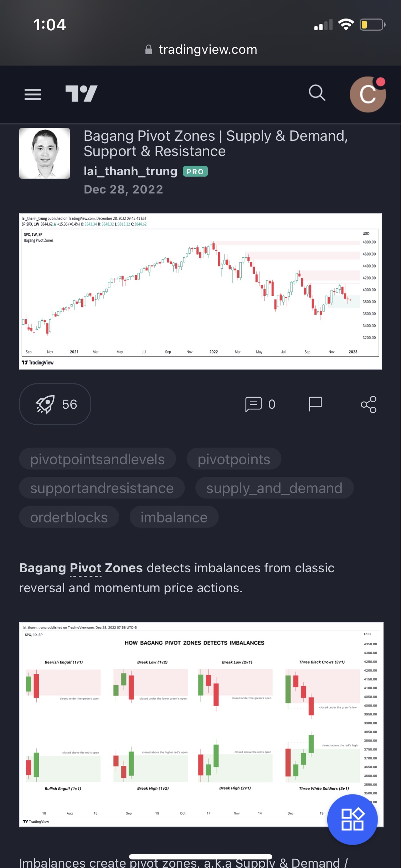Open the supportandresistance tag
This screenshot has height=868, width=401.
[102, 488]
